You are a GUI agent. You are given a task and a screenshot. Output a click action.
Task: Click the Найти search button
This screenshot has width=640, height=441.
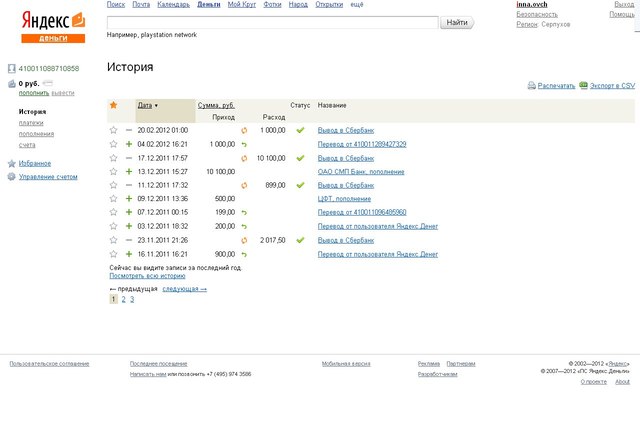tap(457, 22)
